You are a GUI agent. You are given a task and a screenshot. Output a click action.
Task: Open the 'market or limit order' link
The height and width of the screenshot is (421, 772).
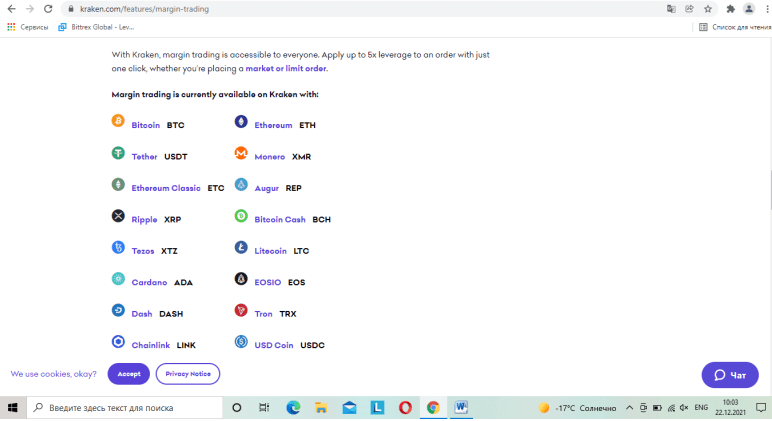point(286,69)
